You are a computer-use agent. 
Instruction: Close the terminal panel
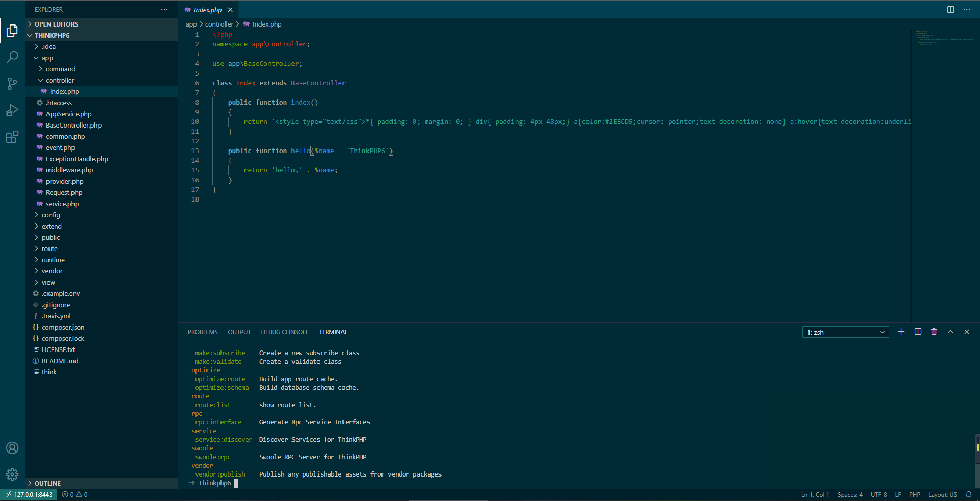967,332
